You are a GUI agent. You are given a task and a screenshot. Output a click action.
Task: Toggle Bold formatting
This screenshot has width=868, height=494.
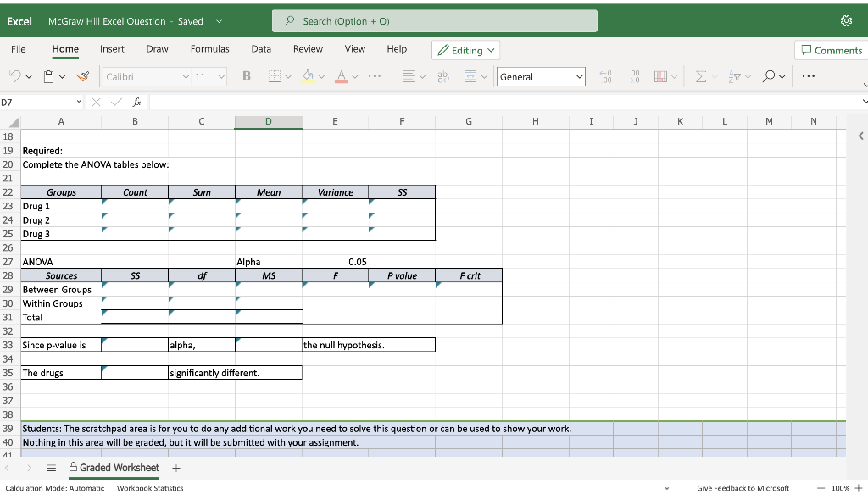246,76
